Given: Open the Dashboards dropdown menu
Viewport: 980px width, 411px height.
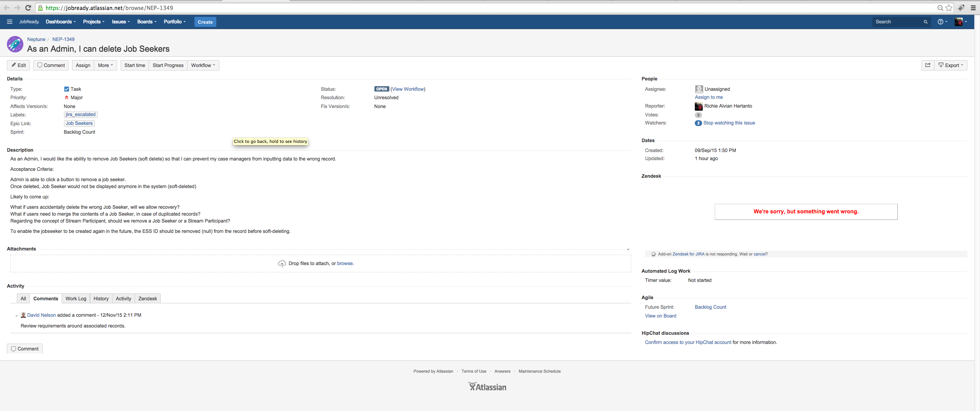Looking at the screenshot, I should tap(61, 22).
